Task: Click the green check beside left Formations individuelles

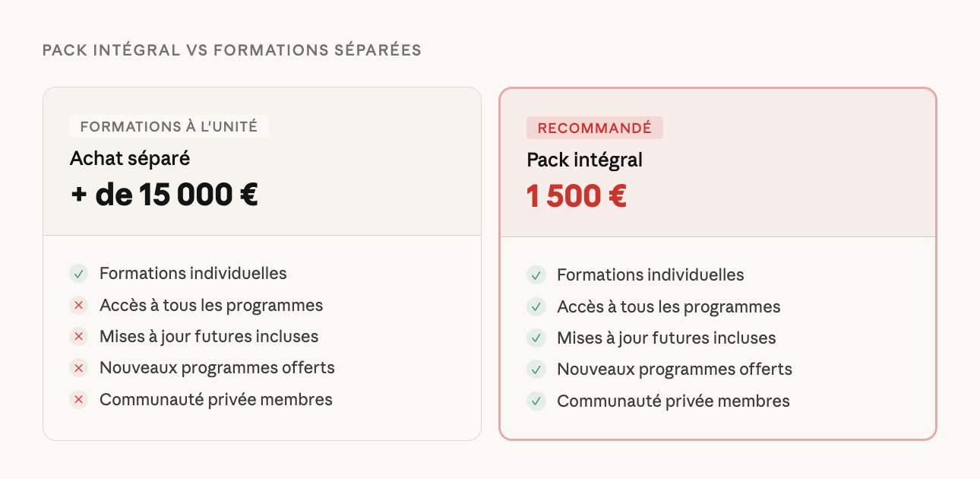Action: pyautogui.click(x=78, y=274)
